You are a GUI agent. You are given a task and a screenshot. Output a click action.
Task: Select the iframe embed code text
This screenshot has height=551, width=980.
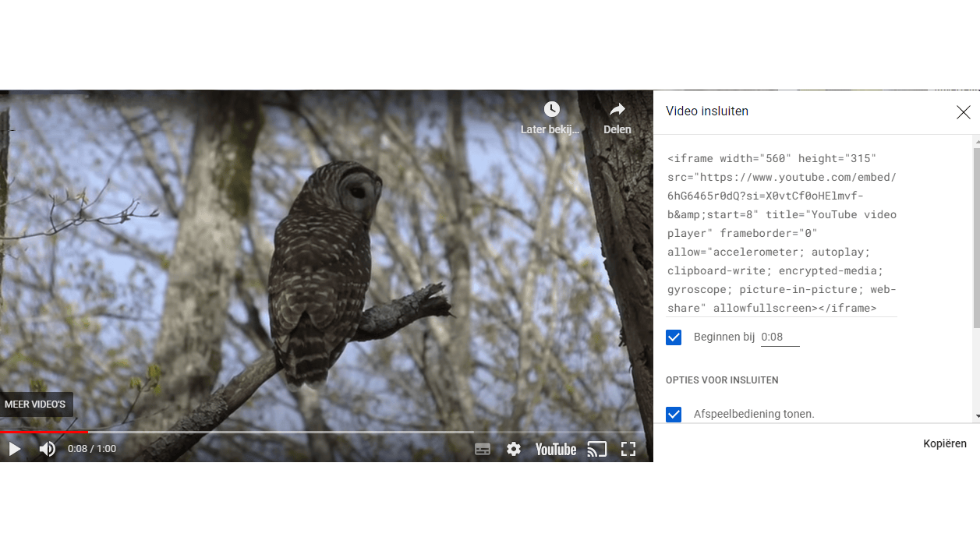tap(782, 233)
